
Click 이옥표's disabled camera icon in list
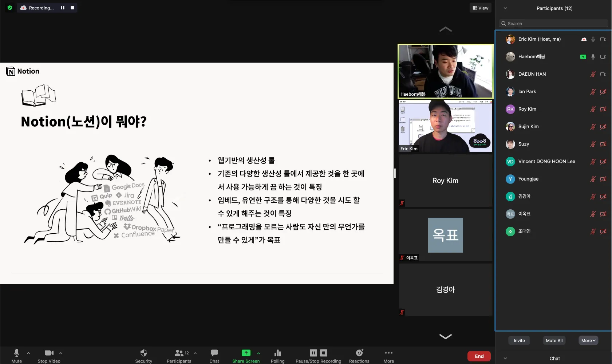tap(603, 214)
